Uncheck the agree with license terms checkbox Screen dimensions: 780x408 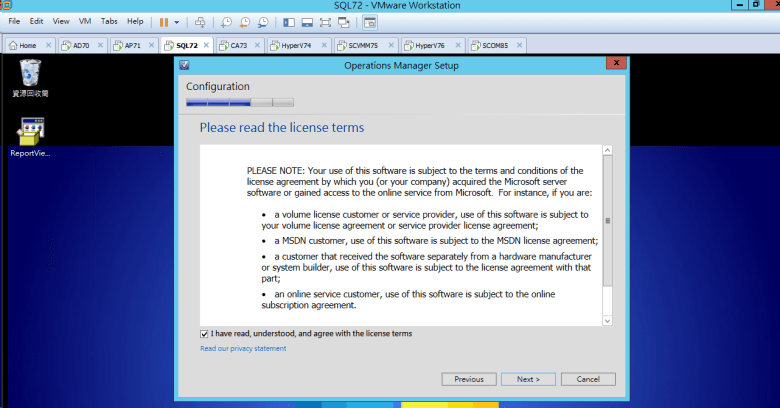[204, 333]
